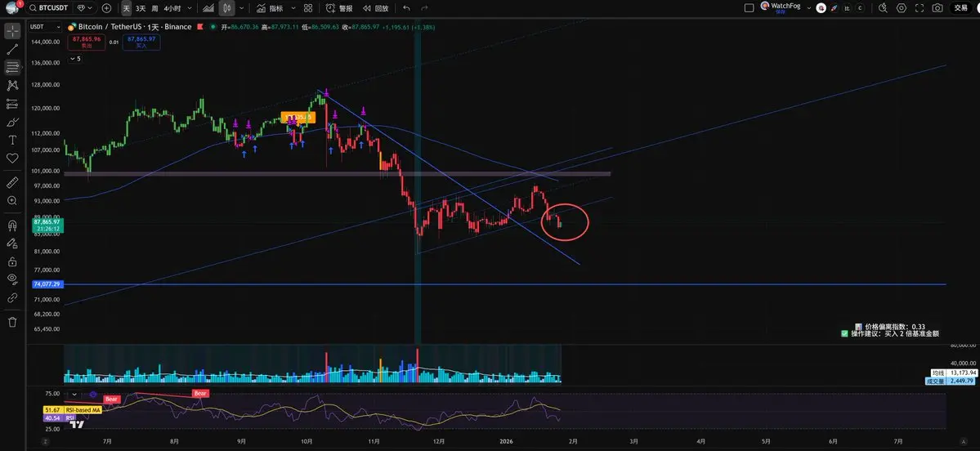The image size is (980, 451).
Task: Take a chart snapshot with camera icon
Action: (x=937, y=8)
